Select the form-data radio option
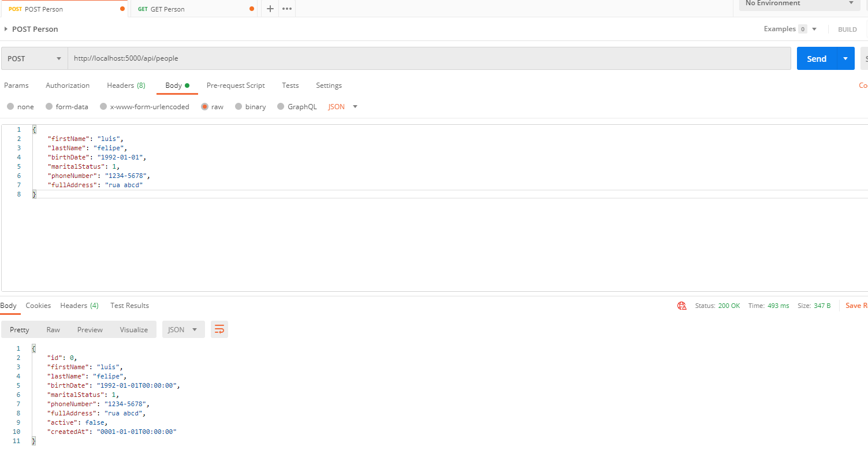The height and width of the screenshot is (468, 868). (x=50, y=107)
